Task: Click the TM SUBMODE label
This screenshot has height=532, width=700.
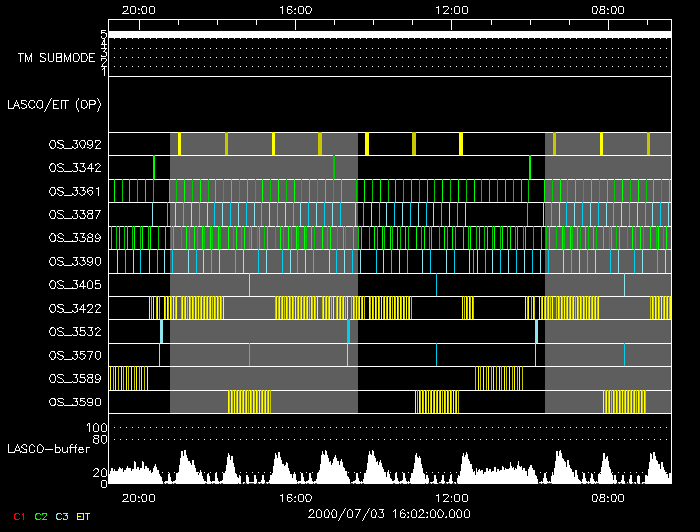Action: point(56,58)
